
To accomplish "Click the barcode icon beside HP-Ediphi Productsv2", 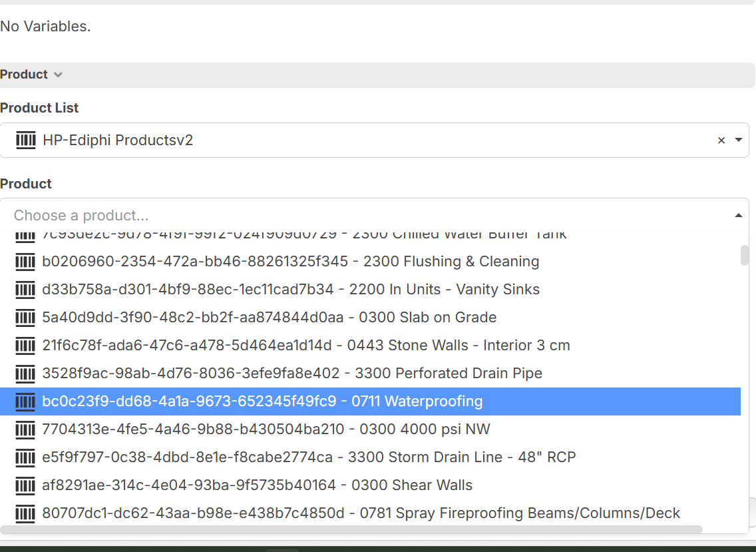I will pyautogui.click(x=25, y=140).
